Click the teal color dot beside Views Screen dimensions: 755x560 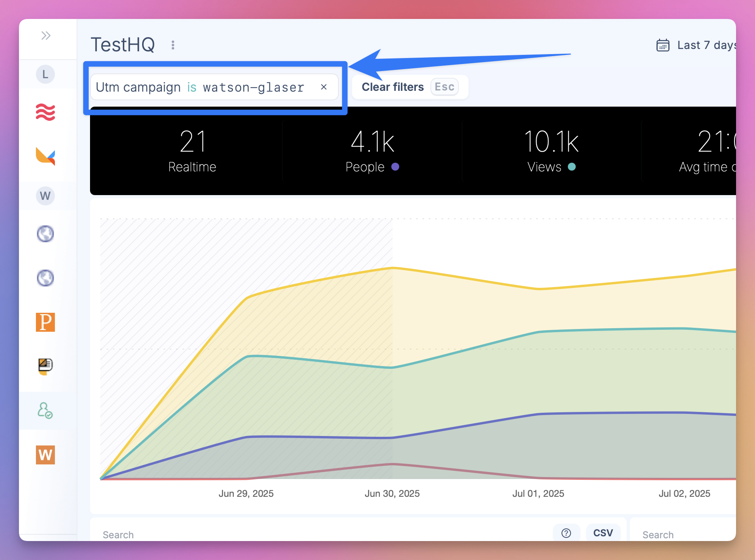572,167
